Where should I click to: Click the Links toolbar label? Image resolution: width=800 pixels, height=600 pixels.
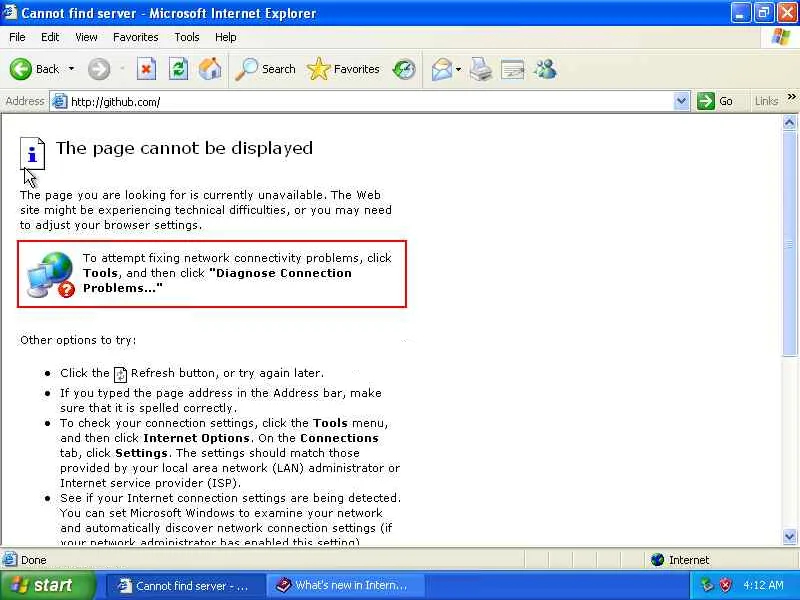coord(766,102)
